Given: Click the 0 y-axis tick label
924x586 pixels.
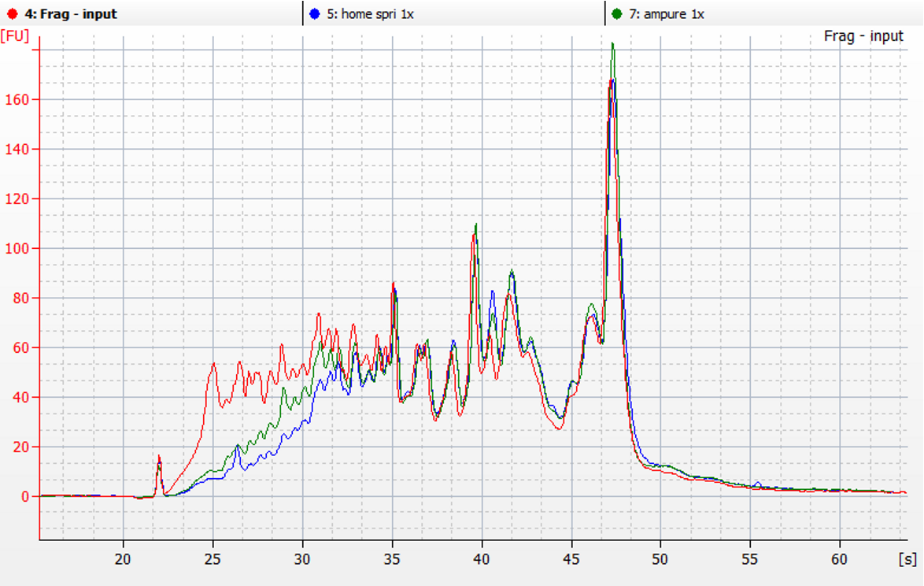Looking at the screenshot, I should [x=24, y=496].
